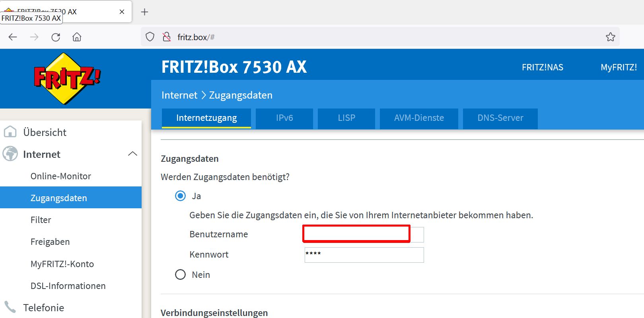Click the Übersicht house icon
The image size is (644, 318).
pos(10,132)
